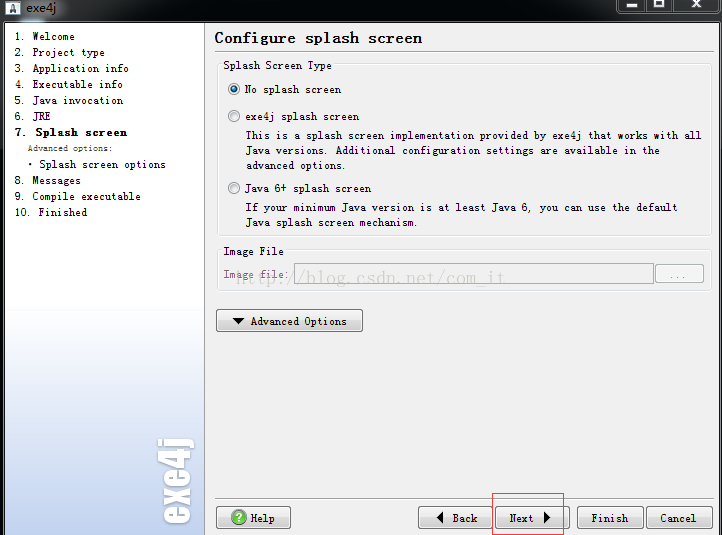Navigate to Executable info step
This screenshot has height=535, width=722.
coord(77,84)
